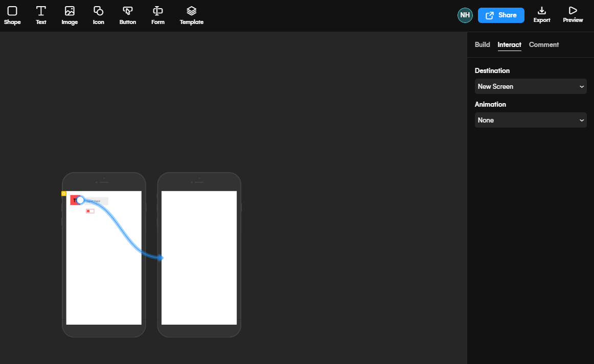Select the Form tool
Screen dimensions: 594x364
click(158, 15)
